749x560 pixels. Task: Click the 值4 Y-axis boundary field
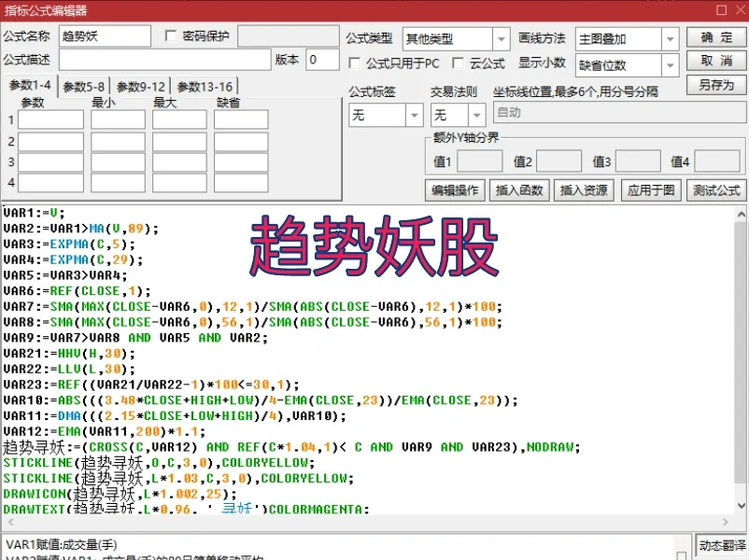click(717, 161)
